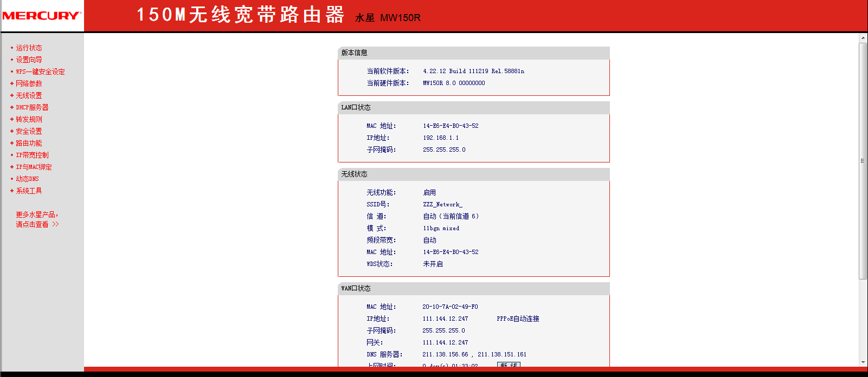Expand the 网络参数 menu
The height and width of the screenshot is (377, 868).
[29, 83]
